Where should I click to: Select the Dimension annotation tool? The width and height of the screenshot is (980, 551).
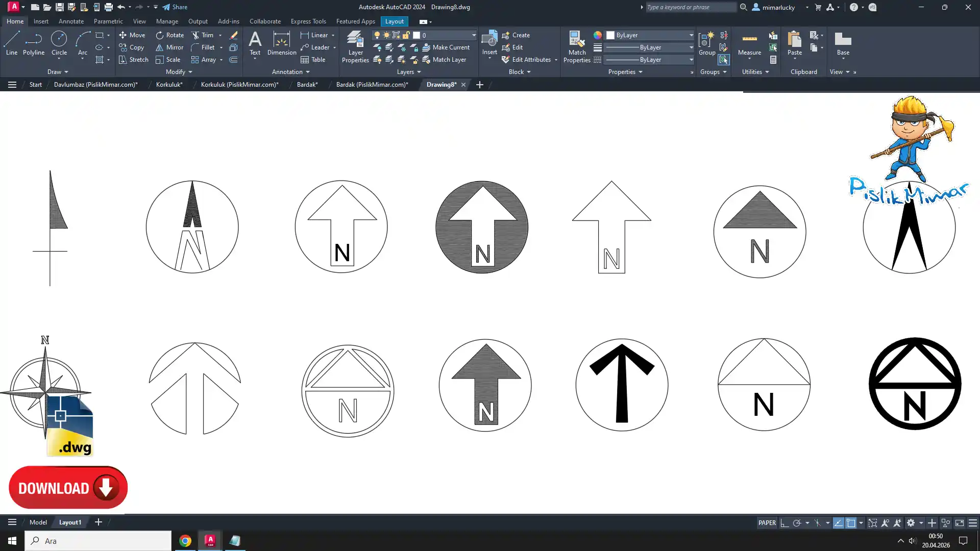tap(281, 43)
